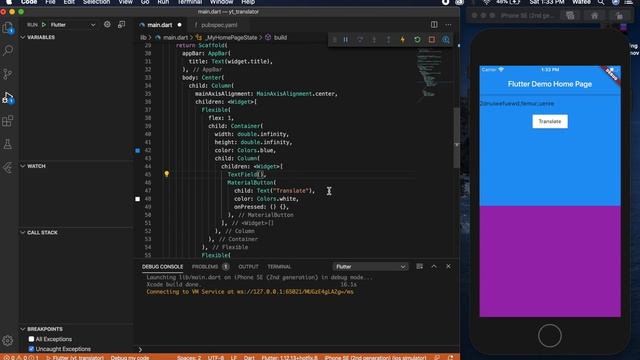
Task: Open the Flutter launch configuration dropdown
Action: 73,25
